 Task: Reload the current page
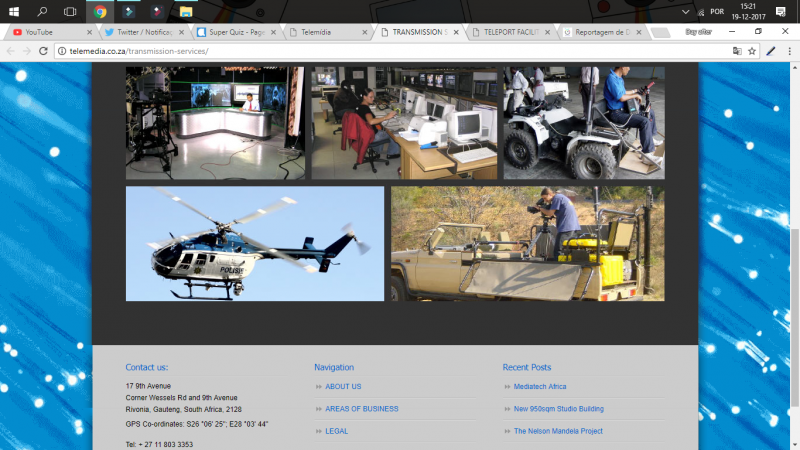(43, 51)
